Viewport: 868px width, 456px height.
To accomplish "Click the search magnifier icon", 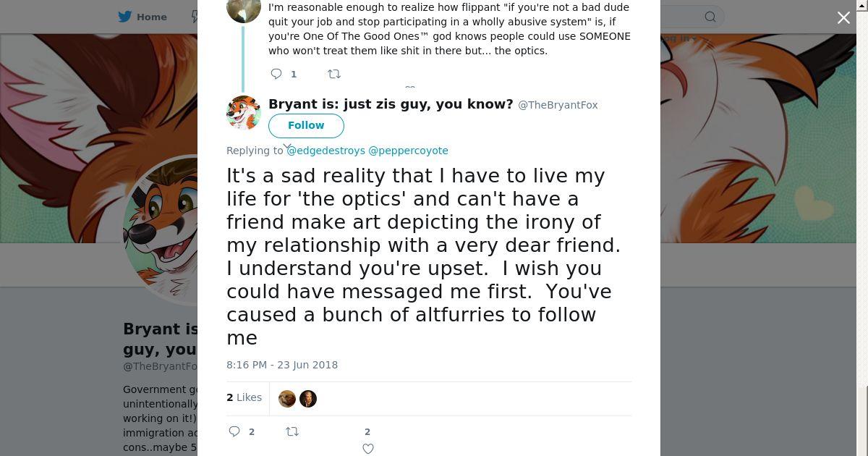I will coord(710,17).
